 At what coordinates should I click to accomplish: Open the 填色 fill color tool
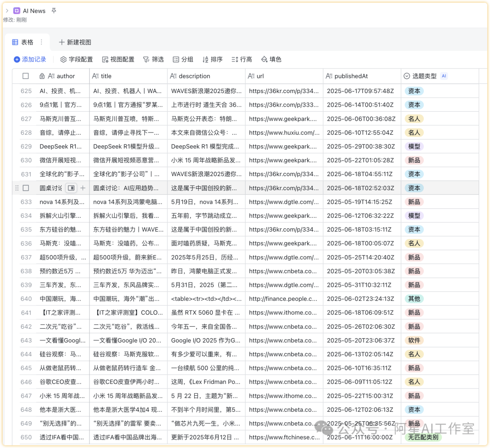point(271,59)
